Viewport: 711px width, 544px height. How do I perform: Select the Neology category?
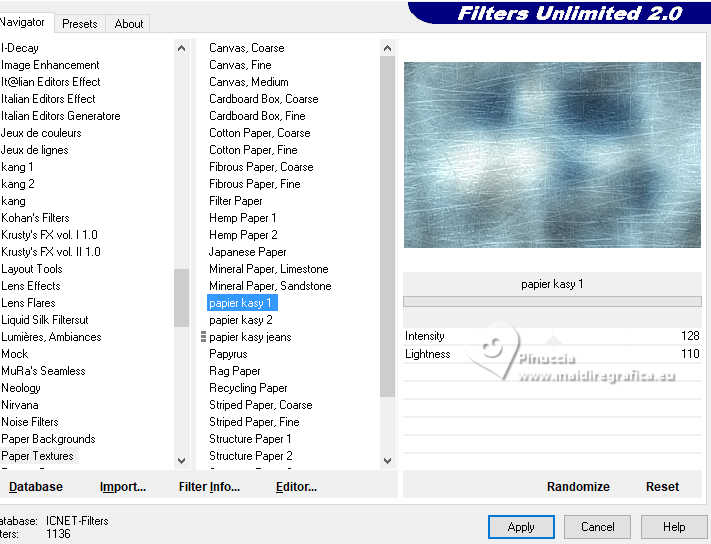point(21,388)
